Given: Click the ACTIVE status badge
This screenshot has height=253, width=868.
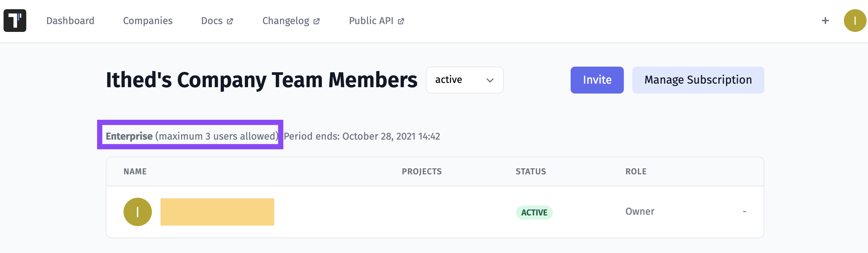Looking at the screenshot, I should pyautogui.click(x=534, y=213).
